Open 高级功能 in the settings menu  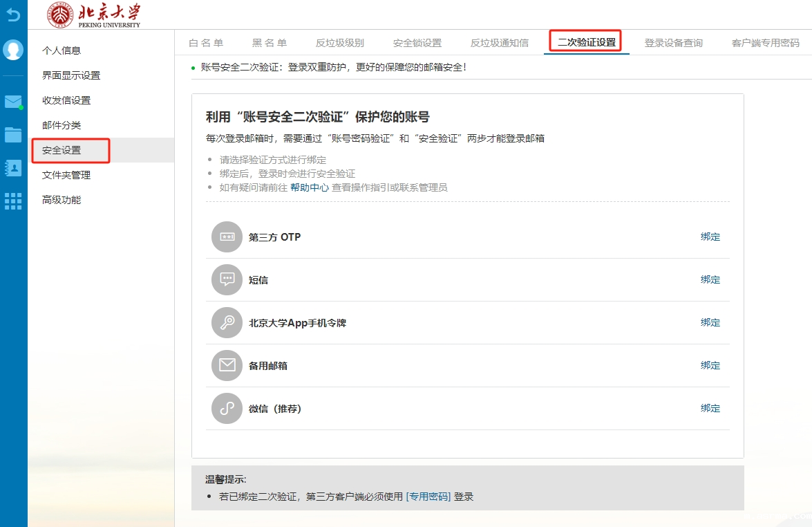pyautogui.click(x=62, y=200)
